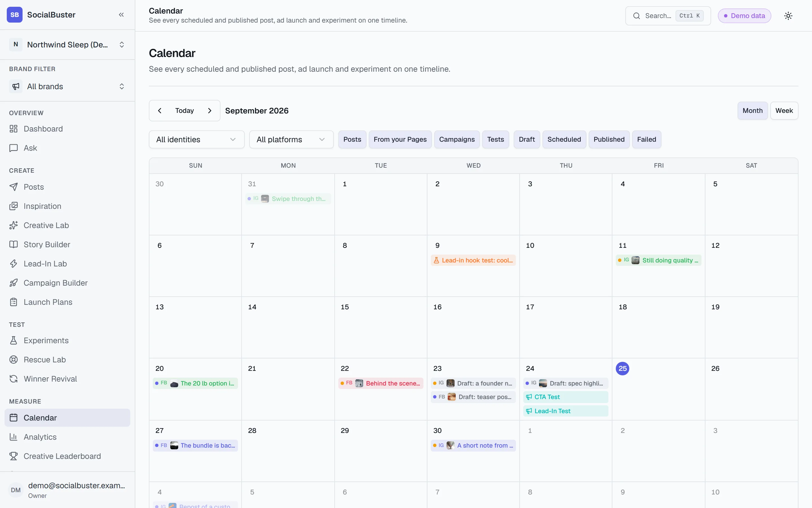812x508 pixels.
Task: Toggle the From your Pages filter
Action: pyautogui.click(x=400, y=139)
